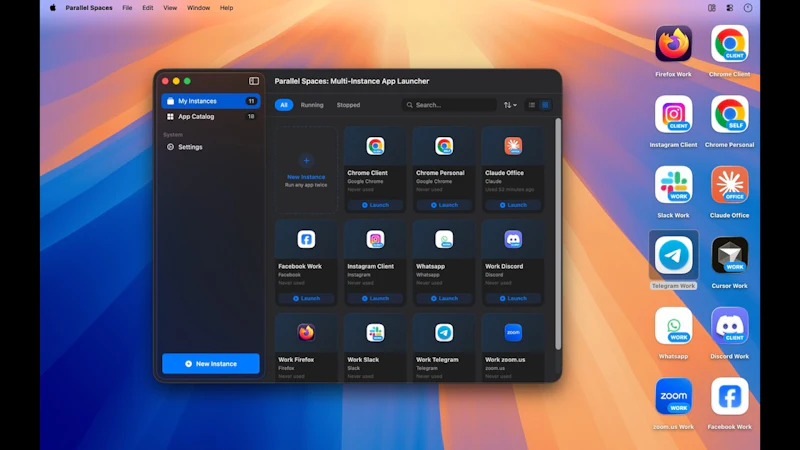
Task: Click the Chrome Client instance card icon
Action: click(375, 146)
